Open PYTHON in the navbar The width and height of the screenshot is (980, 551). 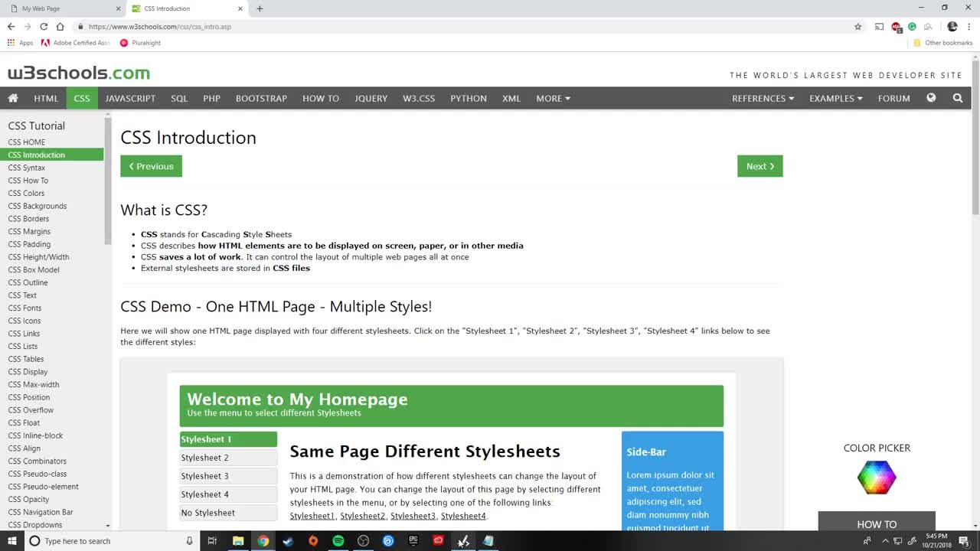pos(469,98)
